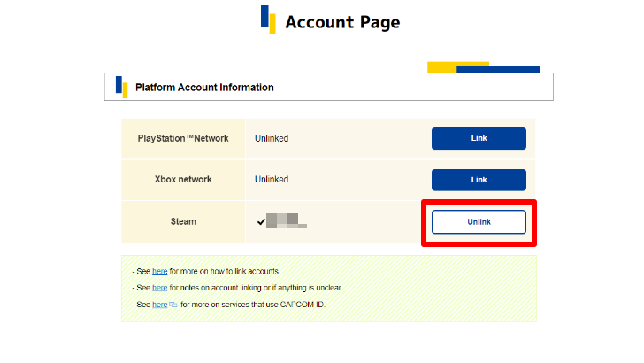Click external-link icon beside CAPCOM ID services link
This screenshot has height=363, width=644.
tap(173, 305)
